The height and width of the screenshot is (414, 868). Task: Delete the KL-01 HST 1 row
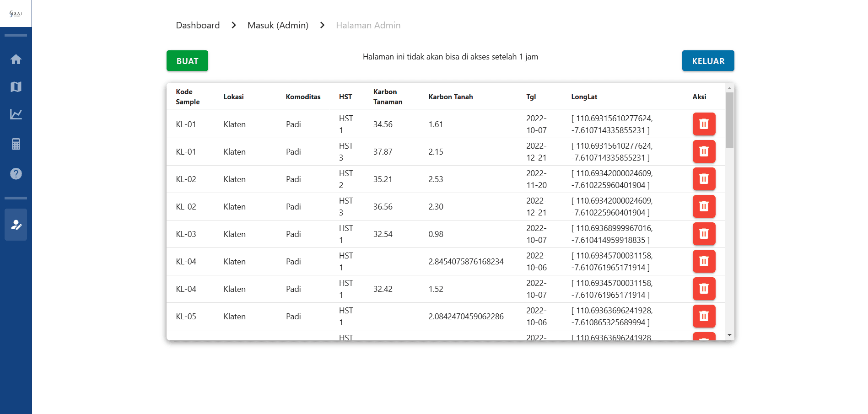704,124
